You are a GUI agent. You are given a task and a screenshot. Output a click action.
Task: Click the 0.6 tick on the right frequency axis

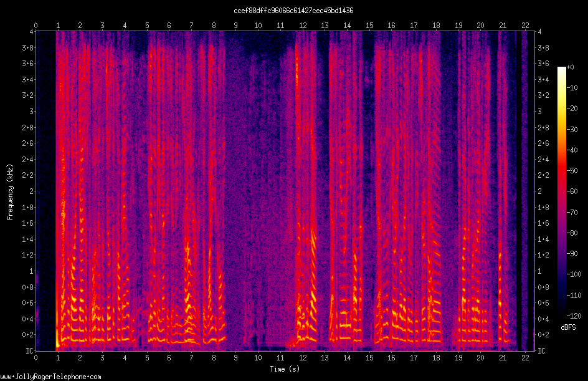543,303
